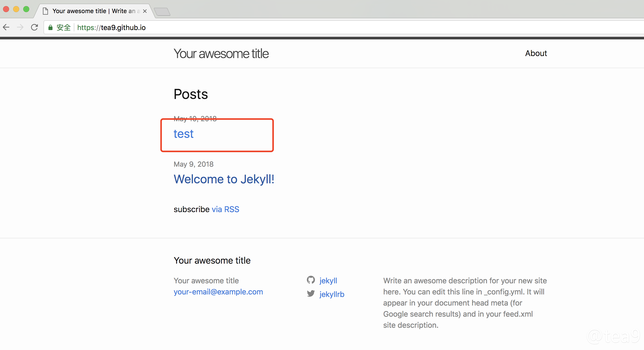Click the browser back arrow
644x350 pixels.
coord(6,27)
